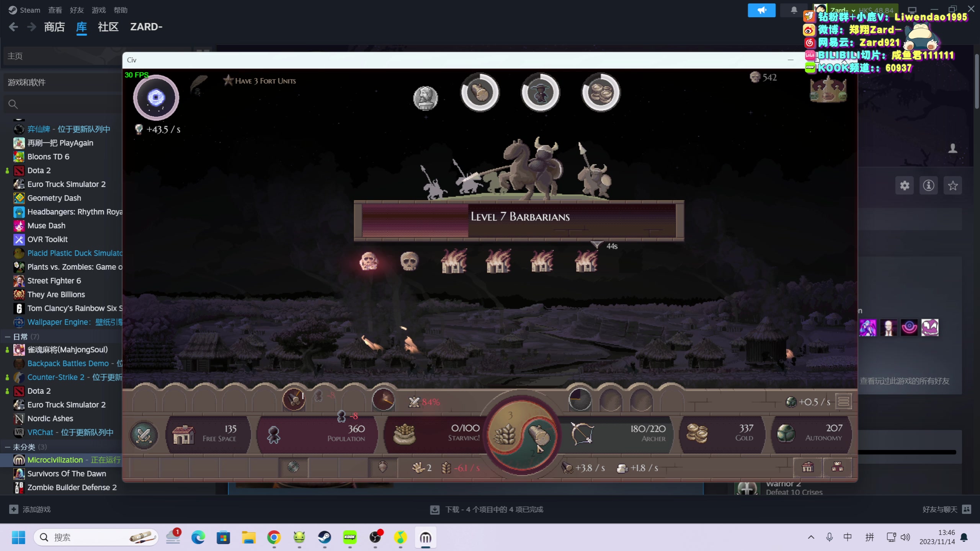Screen dimensions: 980x551
Task: Select the wood log production circle
Action: tap(480, 93)
